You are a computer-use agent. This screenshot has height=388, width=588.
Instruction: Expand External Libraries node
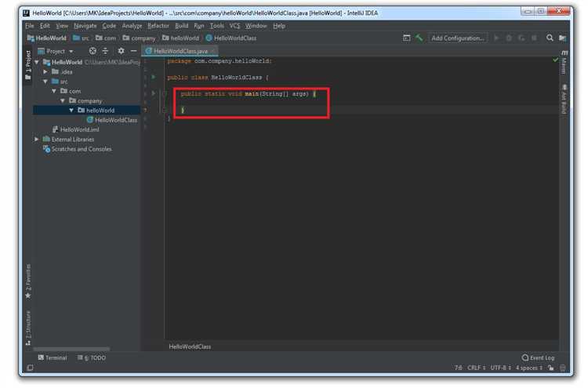pos(37,140)
